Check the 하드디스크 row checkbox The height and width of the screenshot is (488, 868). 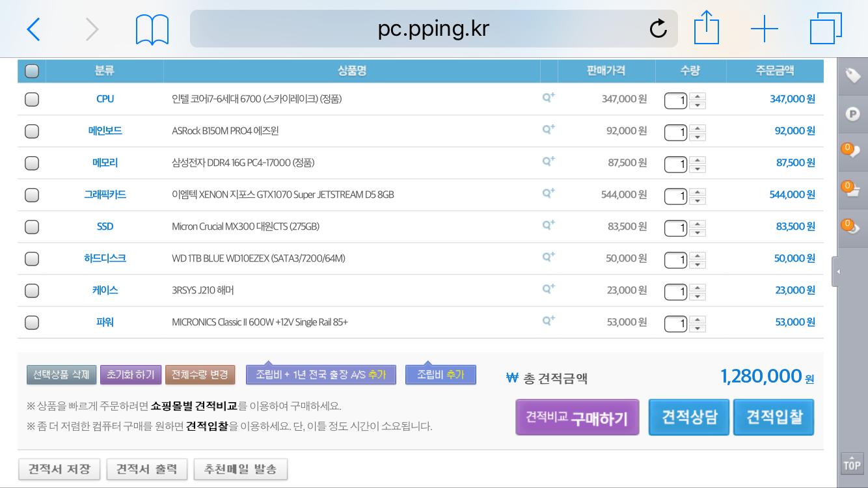[32, 259]
